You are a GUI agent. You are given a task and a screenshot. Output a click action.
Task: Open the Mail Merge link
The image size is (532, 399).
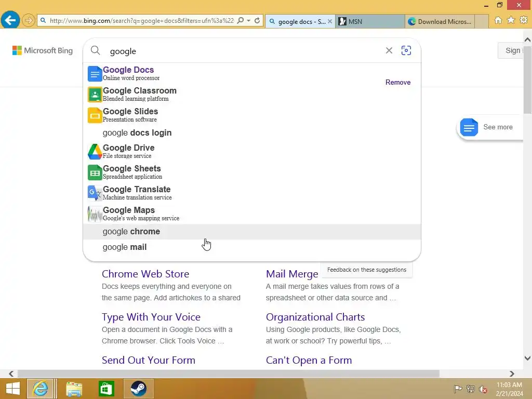click(292, 274)
